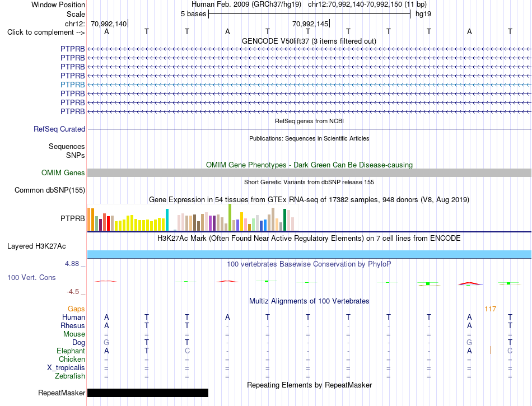The image size is (532, 406).
Task: Select the Mouse alignment row label
Action: coord(74,334)
